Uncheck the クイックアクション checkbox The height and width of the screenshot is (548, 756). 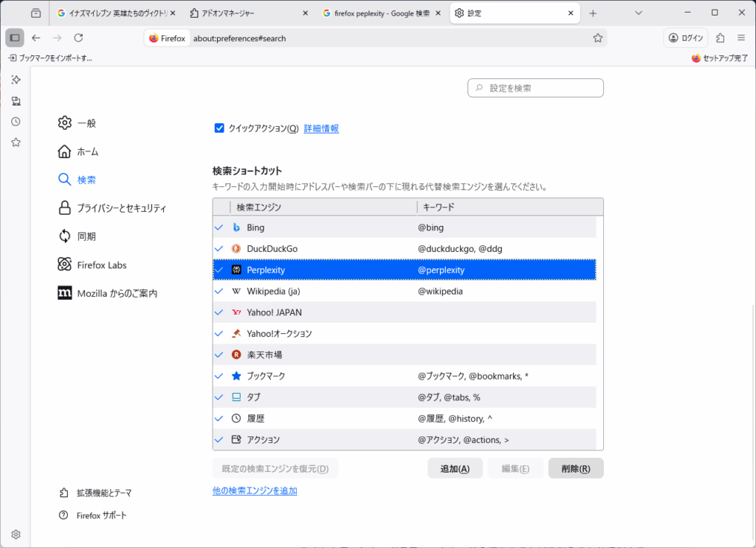pyautogui.click(x=219, y=129)
